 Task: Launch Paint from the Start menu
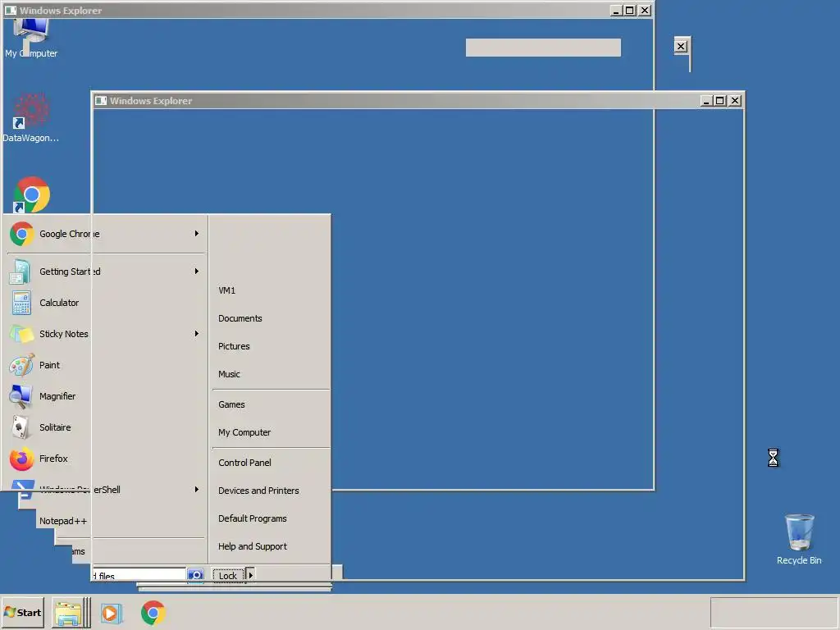pyautogui.click(x=106, y=365)
